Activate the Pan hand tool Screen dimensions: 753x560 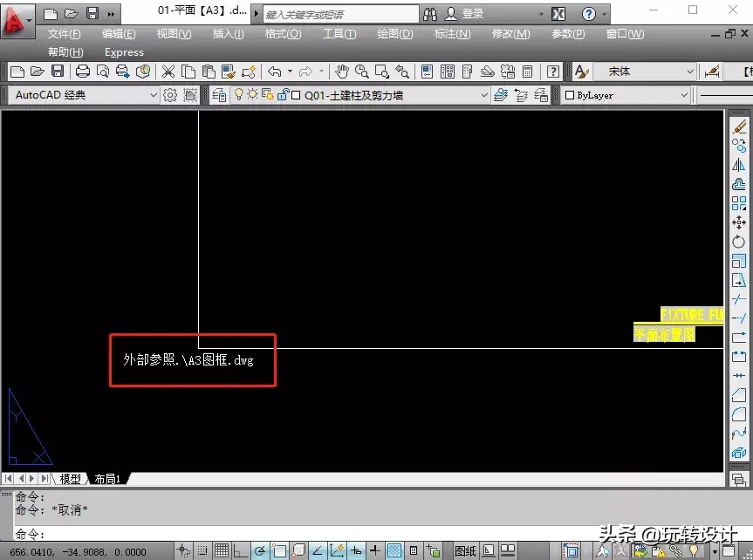click(x=341, y=72)
